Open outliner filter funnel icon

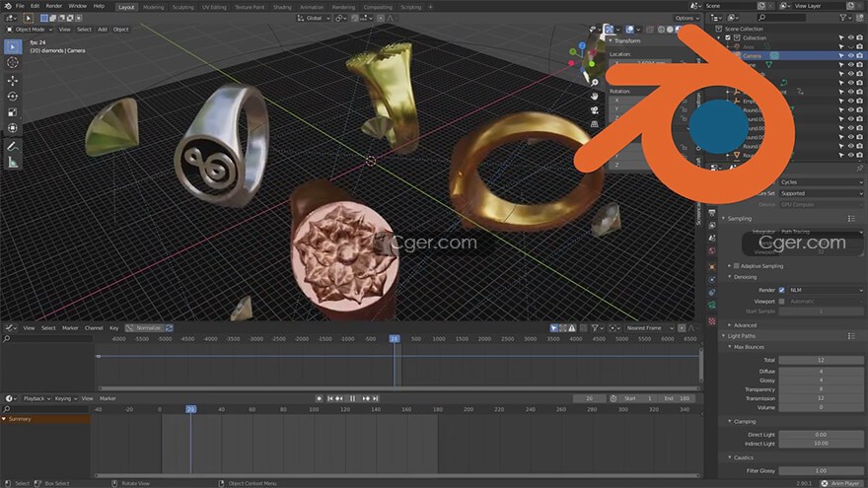[x=843, y=18]
